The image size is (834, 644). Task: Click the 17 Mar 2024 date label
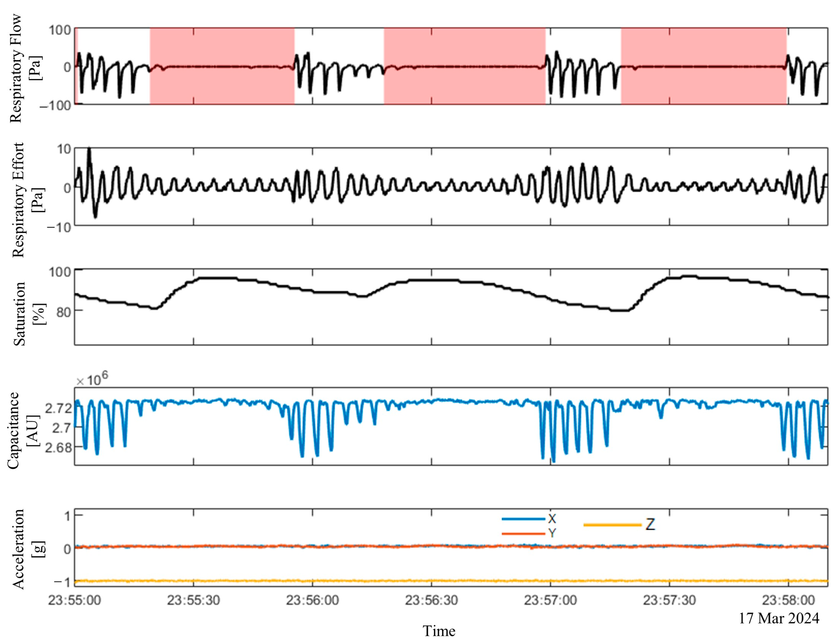coord(779,618)
